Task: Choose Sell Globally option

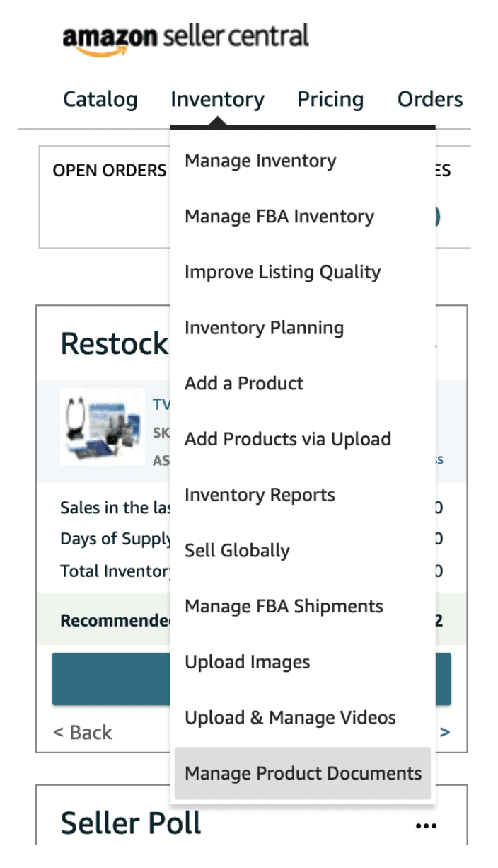Action: click(x=302, y=551)
